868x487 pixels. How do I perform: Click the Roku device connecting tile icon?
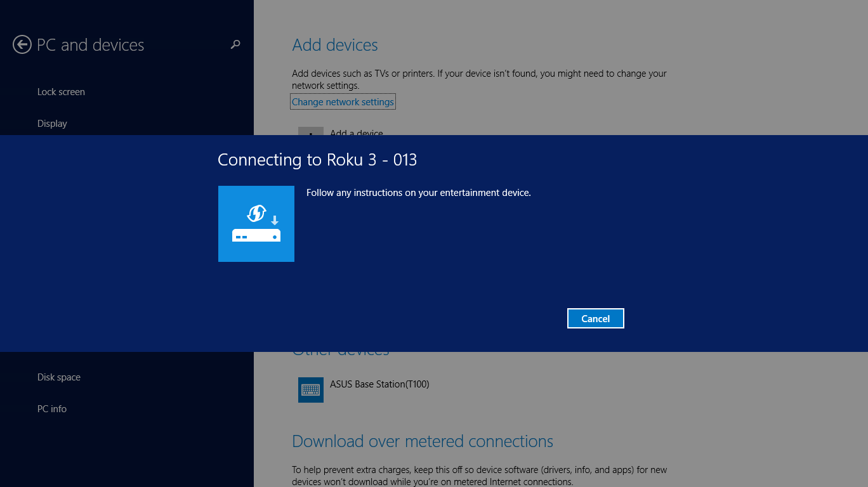pos(256,224)
